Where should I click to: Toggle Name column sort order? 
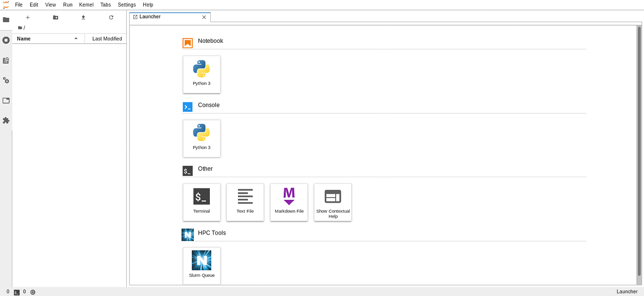click(48, 38)
